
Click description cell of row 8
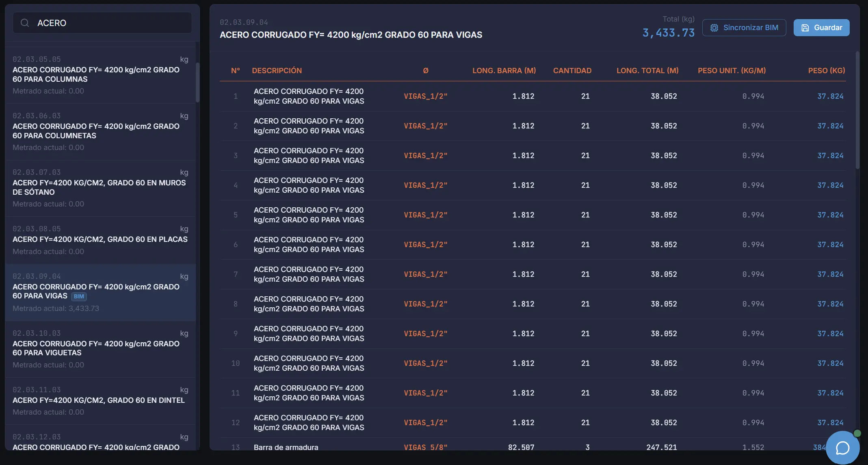(x=309, y=304)
